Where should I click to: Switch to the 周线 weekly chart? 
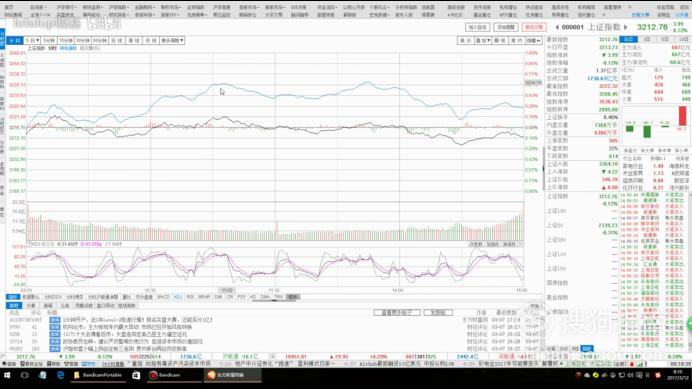134,40
